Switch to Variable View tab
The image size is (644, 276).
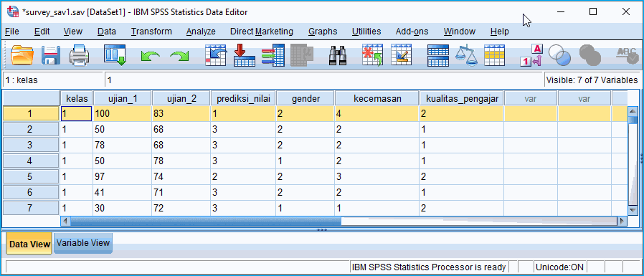click(83, 243)
